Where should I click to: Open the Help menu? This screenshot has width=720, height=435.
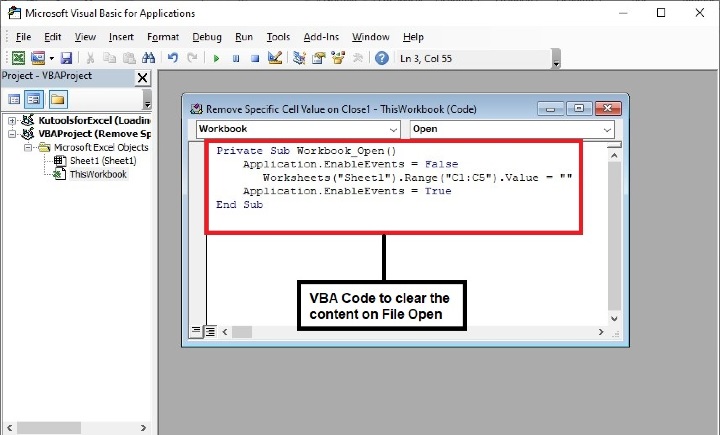pyautogui.click(x=413, y=37)
